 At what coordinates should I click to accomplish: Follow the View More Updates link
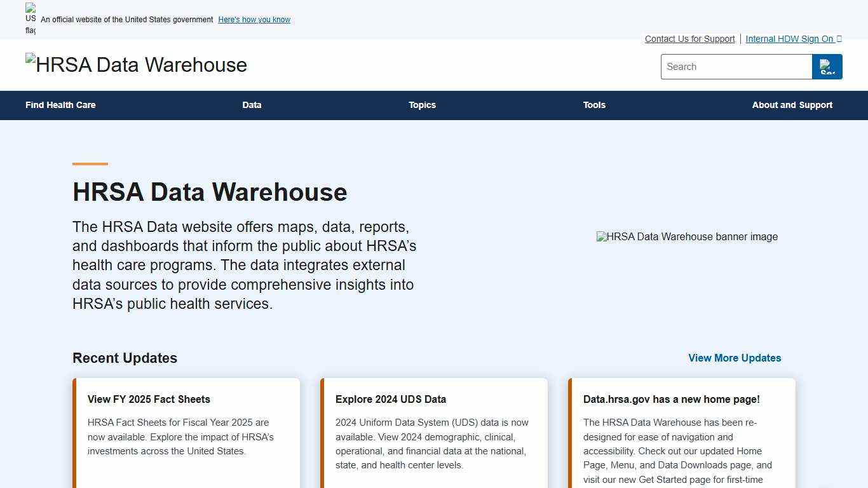(x=735, y=358)
